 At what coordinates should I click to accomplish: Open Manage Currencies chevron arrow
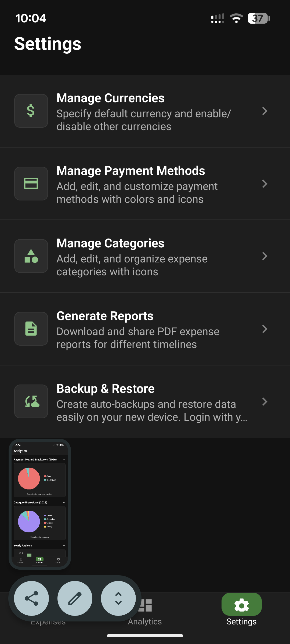tap(264, 111)
